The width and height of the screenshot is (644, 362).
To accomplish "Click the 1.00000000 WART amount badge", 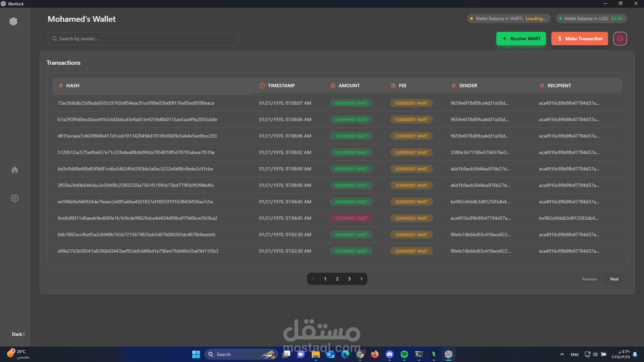I will [351, 136].
